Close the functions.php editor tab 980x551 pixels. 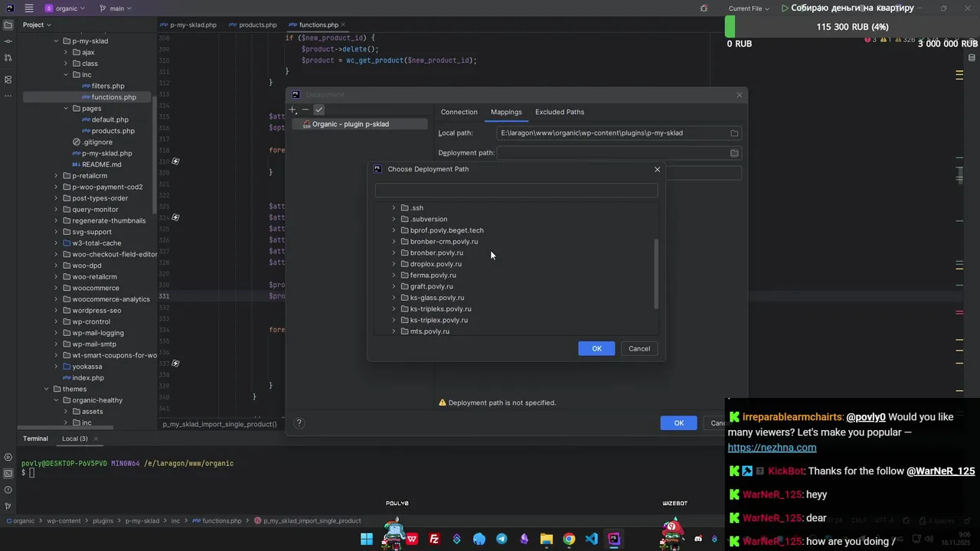click(x=343, y=24)
